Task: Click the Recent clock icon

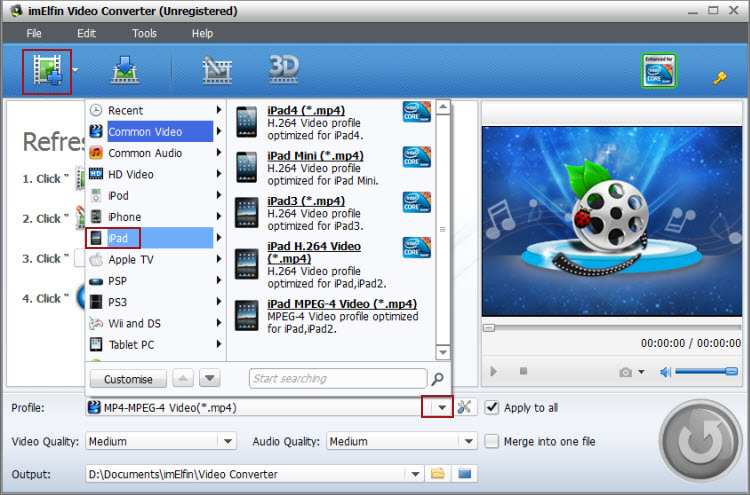Action: pos(96,110)
